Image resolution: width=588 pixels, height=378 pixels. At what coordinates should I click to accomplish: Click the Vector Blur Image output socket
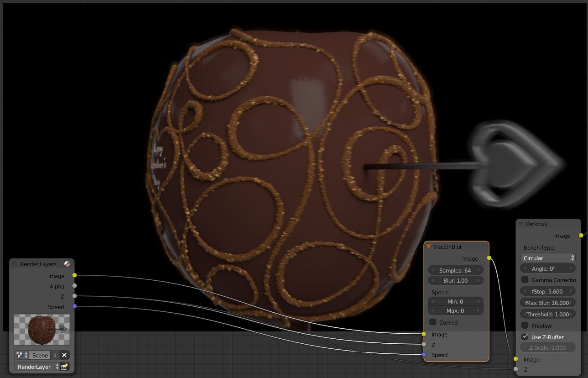(489, 258)
